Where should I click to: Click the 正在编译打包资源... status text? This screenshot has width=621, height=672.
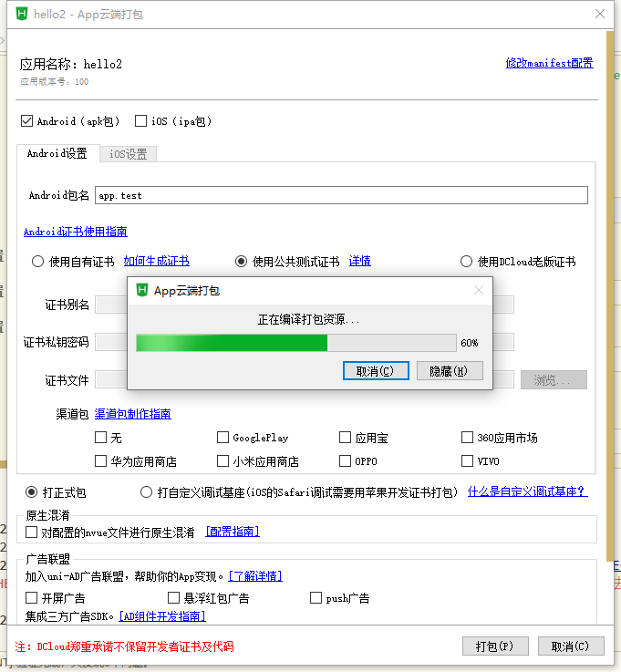(308, 319)
